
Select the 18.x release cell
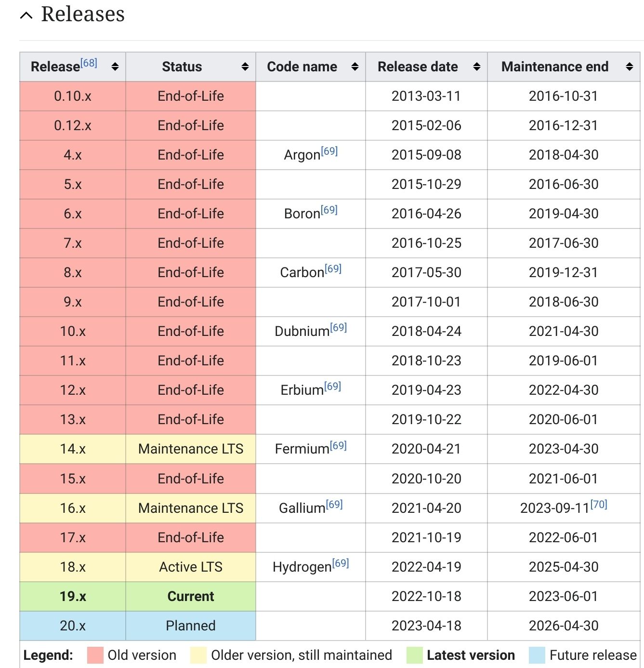click(73, 567)
